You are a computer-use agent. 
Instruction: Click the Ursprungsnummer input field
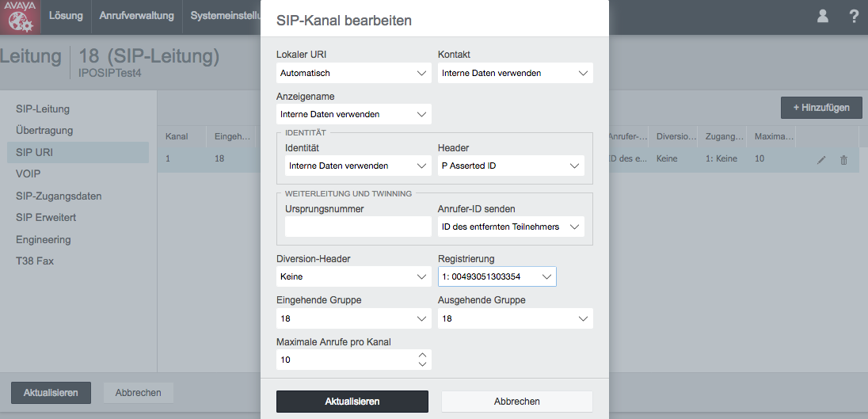point(358,227)
